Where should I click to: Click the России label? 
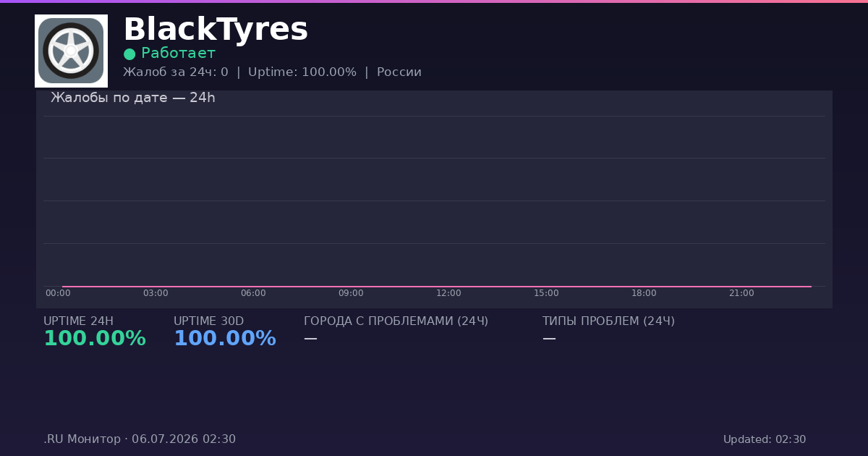pos(399,72)
